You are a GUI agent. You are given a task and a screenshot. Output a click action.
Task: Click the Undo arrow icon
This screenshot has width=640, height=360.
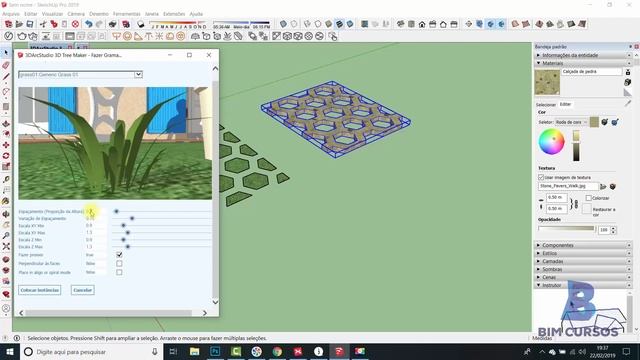pyautogui.click(x=89, y=24)
